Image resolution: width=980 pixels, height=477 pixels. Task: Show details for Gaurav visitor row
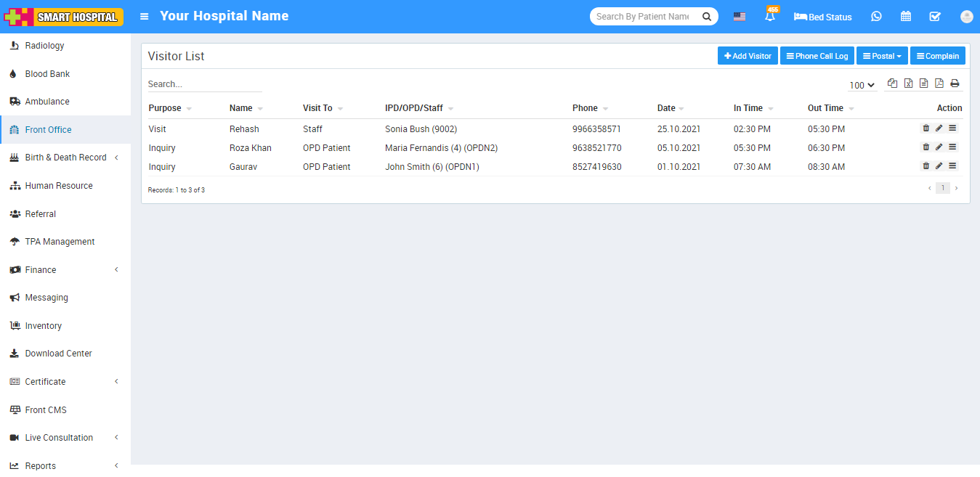[952, 166]
